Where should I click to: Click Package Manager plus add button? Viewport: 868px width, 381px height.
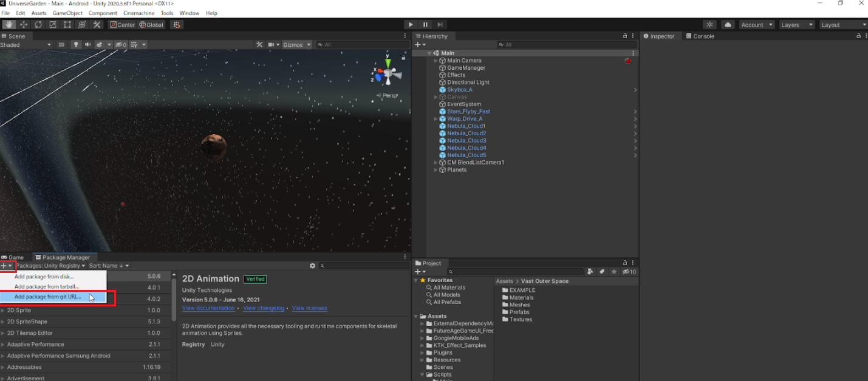[6, 266]
